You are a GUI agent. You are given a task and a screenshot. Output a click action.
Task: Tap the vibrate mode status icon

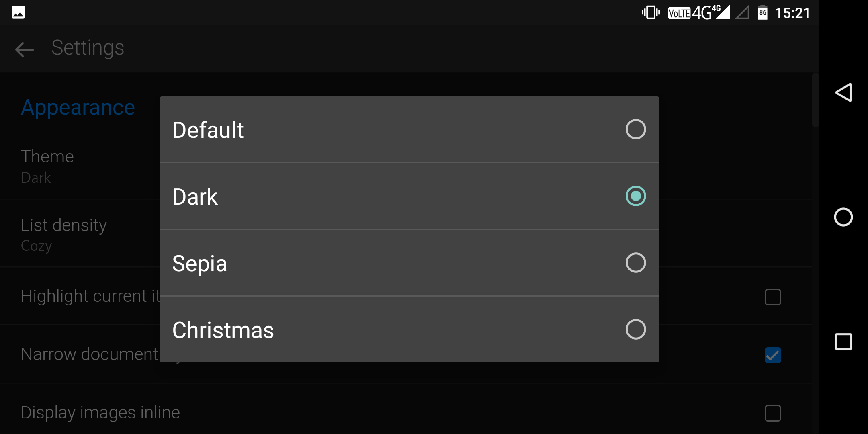coord(650,12)
